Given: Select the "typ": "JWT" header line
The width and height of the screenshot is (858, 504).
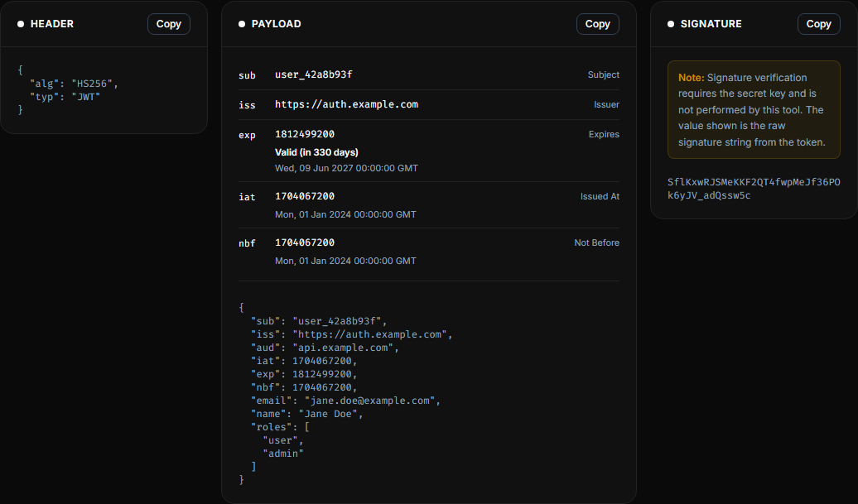Looking at the screenshot, I should point(65,97).
